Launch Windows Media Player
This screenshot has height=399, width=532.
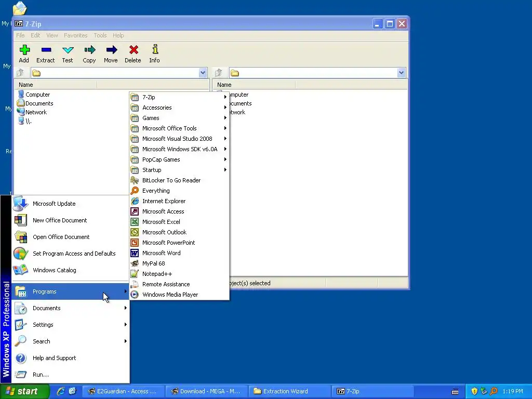[179, 295]
